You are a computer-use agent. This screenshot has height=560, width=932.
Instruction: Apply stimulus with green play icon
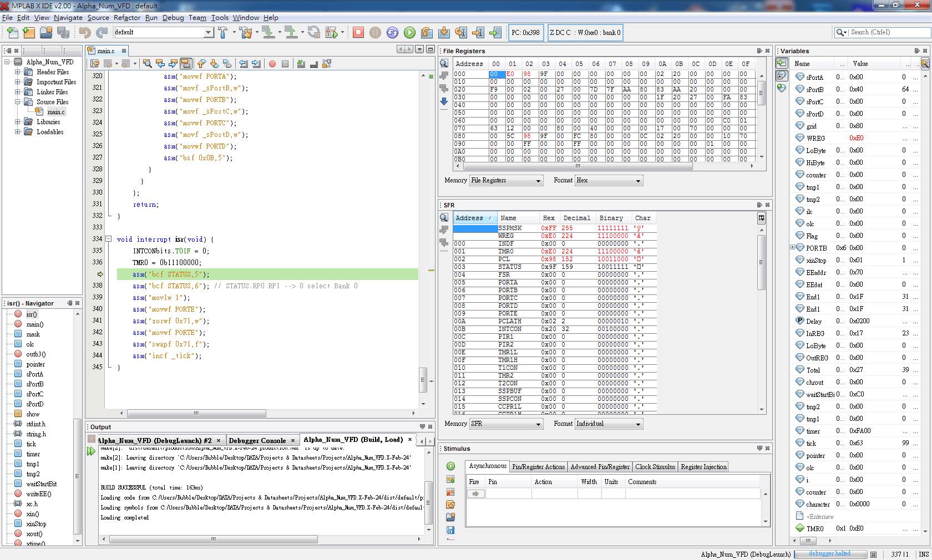[x=450, y=466]
